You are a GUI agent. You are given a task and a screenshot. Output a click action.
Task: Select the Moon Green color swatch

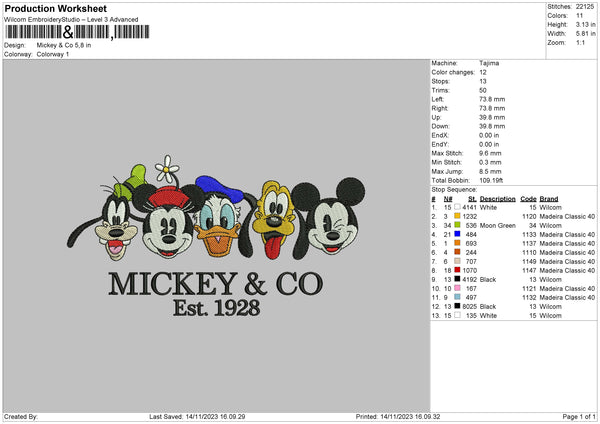457,225
